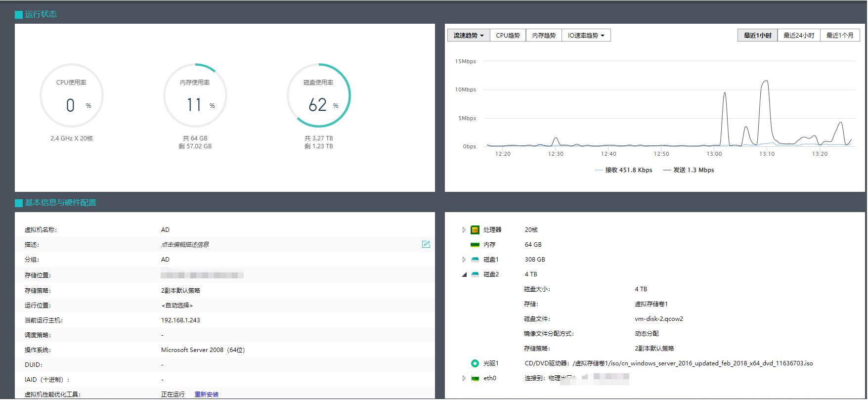Select the 最近24小时 time range
The height and width of the screenshot is (400, 868).
click(799, 36)
